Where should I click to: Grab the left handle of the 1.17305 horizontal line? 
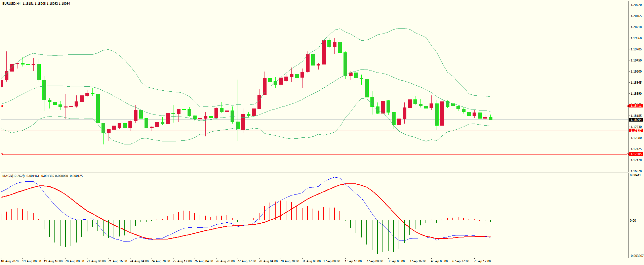[x=2, y=154]
